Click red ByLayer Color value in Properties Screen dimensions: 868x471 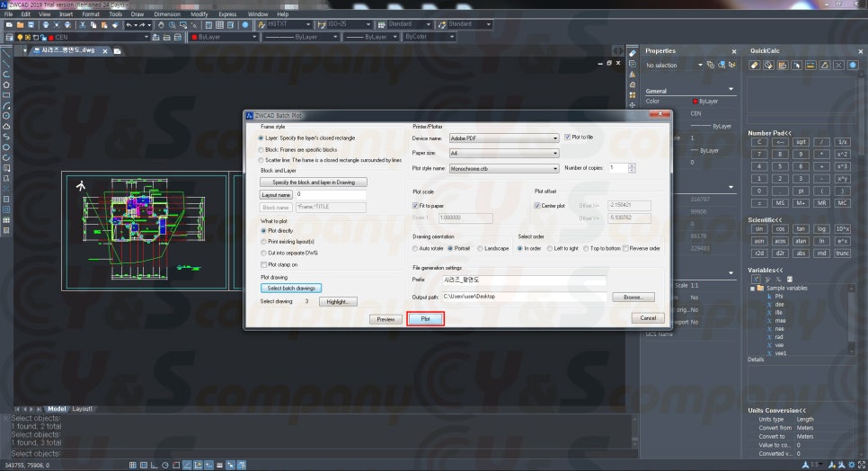coord(704,102)
